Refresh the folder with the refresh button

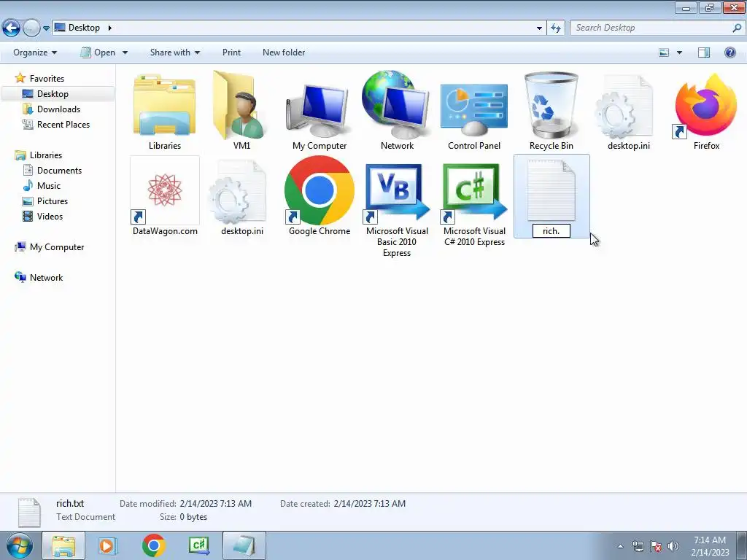555,28
